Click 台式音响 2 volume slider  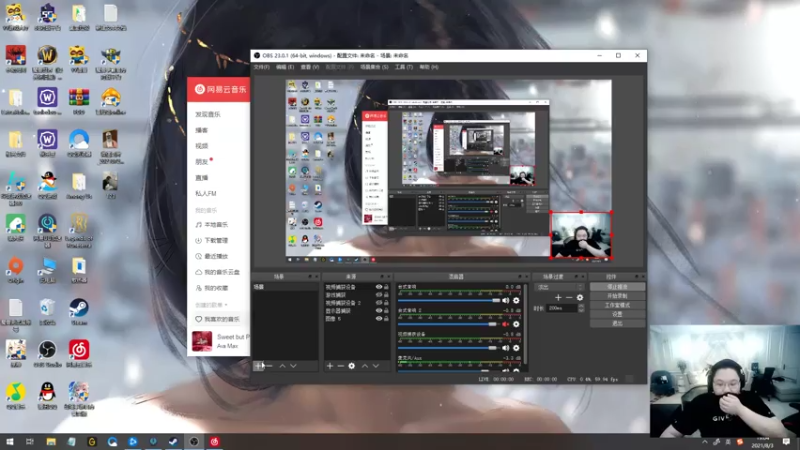coord(448,324)
